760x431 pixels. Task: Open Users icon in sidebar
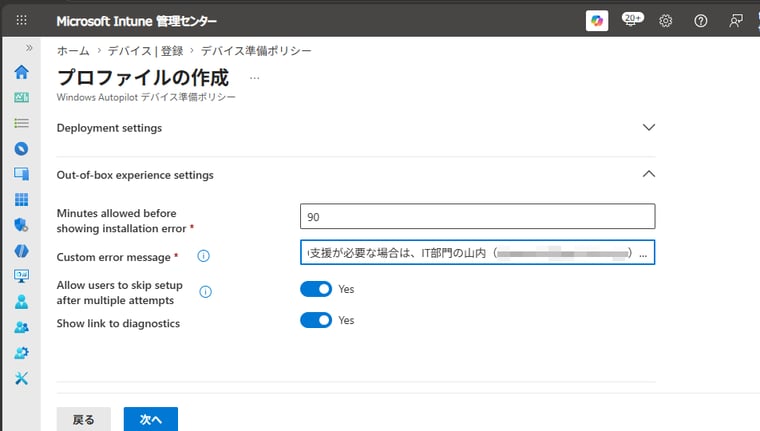coord(21,302)
